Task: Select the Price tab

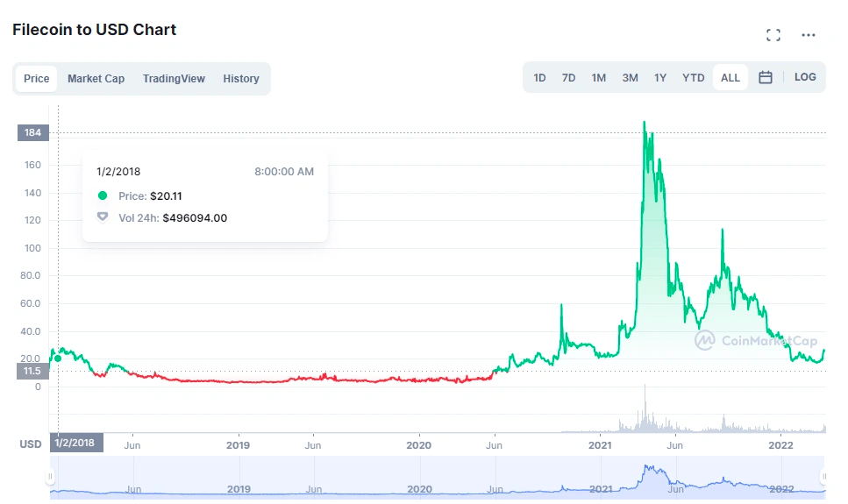Action: 36,79
